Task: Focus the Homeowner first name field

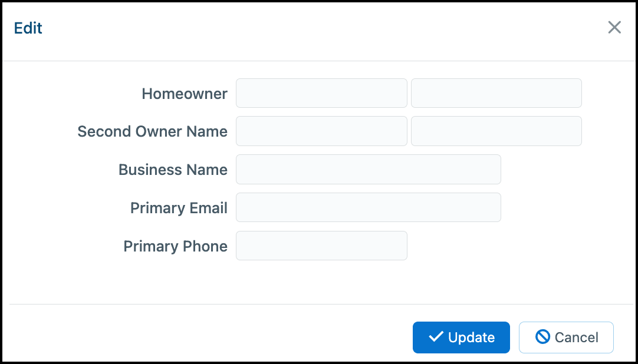Action: tap(321, 93)
